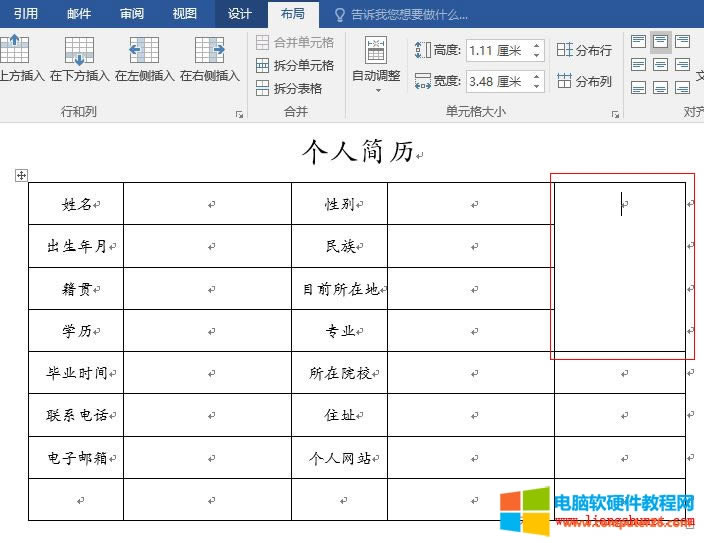The height and width of the screenshot is (543, 704).
Task: Switch to Mailings (邮件) tab
Action: pyautogui.click(x=79, y=14)
